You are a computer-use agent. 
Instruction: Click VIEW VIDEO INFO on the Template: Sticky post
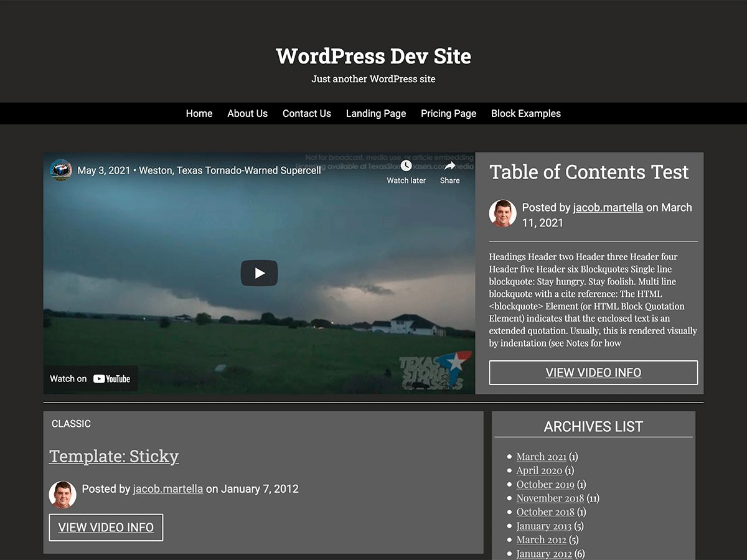point(105,527)
